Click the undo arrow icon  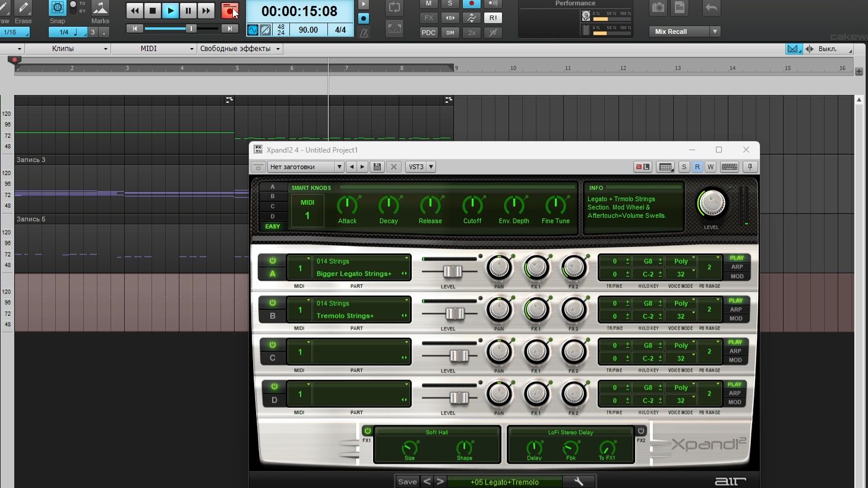pyautogui.click(x=711, y=8)
